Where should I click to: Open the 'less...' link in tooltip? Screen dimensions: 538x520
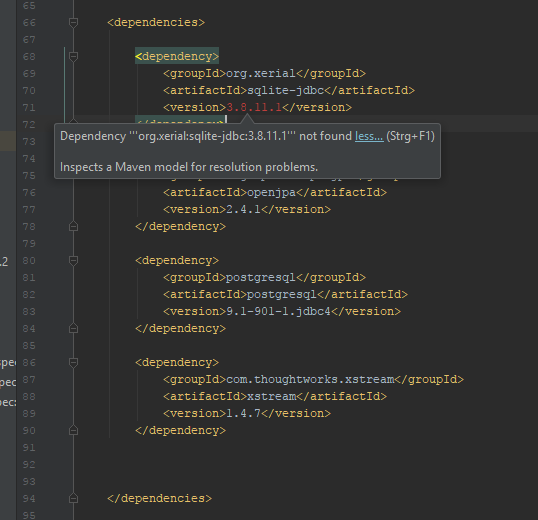369,136
